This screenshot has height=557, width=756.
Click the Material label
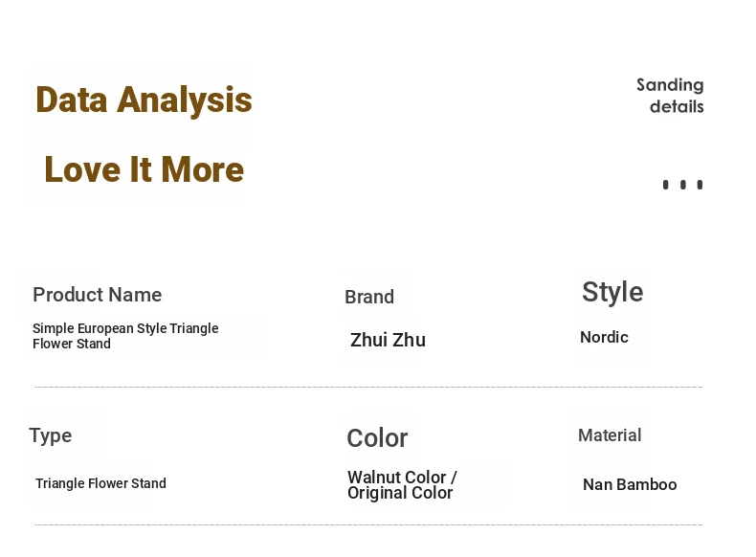(610, 435)
